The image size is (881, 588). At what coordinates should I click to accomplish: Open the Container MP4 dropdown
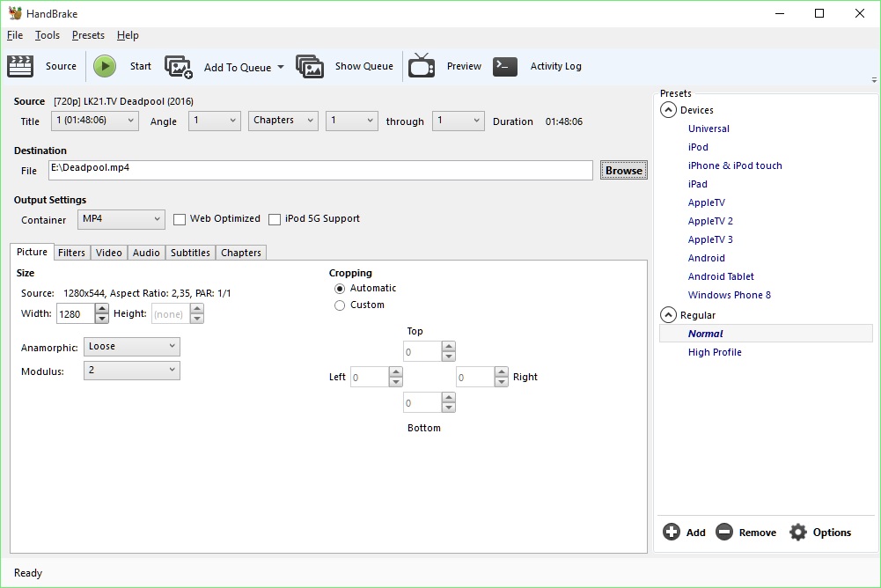click(x=121, y=219)
